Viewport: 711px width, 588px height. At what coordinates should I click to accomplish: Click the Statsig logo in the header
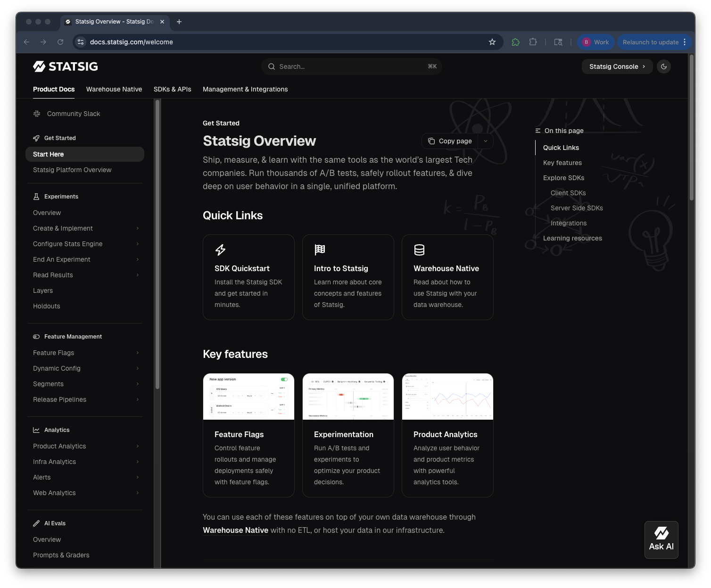coord(66,66)
